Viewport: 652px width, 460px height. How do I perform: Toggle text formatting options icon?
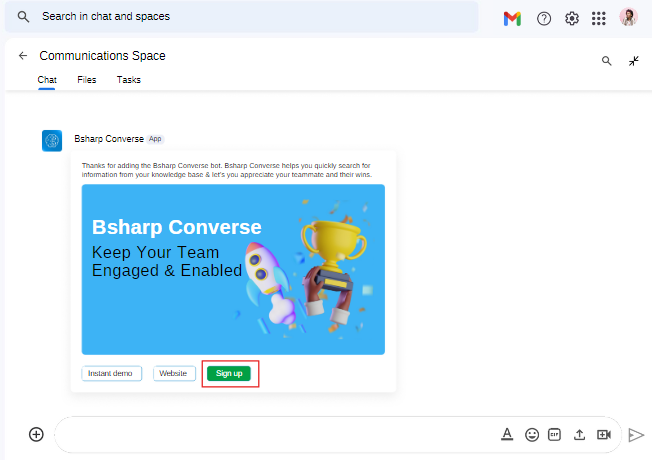(x=507, y=434)
